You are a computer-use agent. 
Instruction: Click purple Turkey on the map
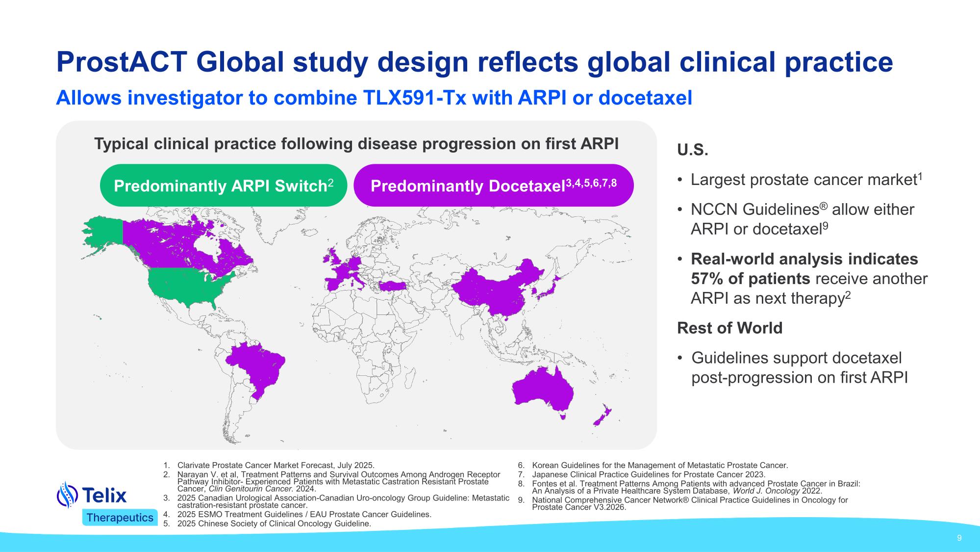tap(393, 286)
